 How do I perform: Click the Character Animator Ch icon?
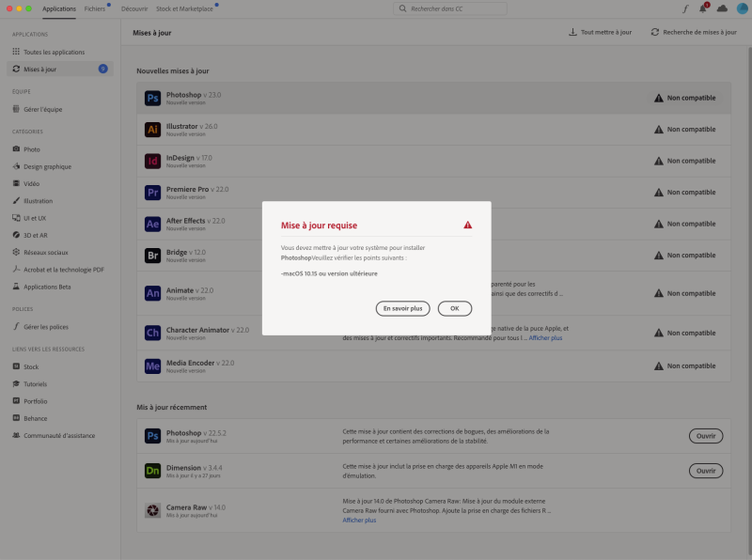point(152,333)
